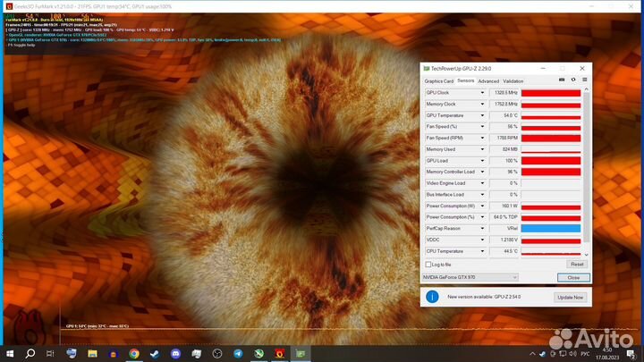
Task: Click the GPU-Z refresh icon
Action: click(572, 80)
